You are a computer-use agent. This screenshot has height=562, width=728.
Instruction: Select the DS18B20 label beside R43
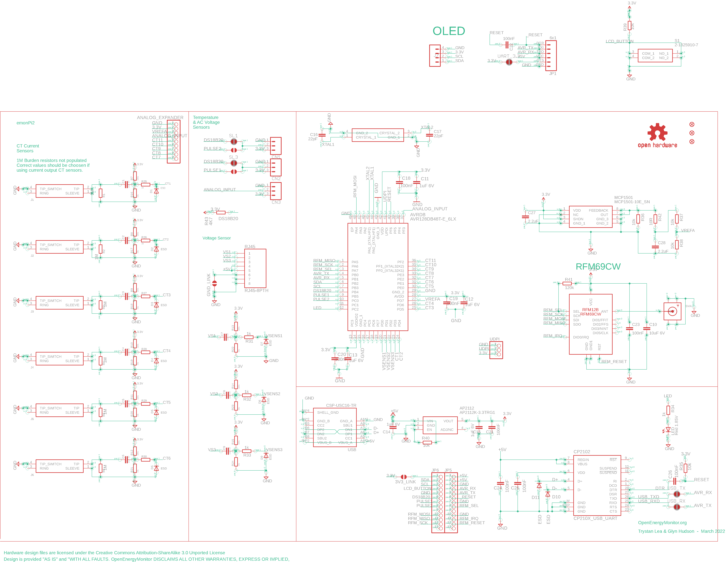pyautogui.click(x=228, y=219)
